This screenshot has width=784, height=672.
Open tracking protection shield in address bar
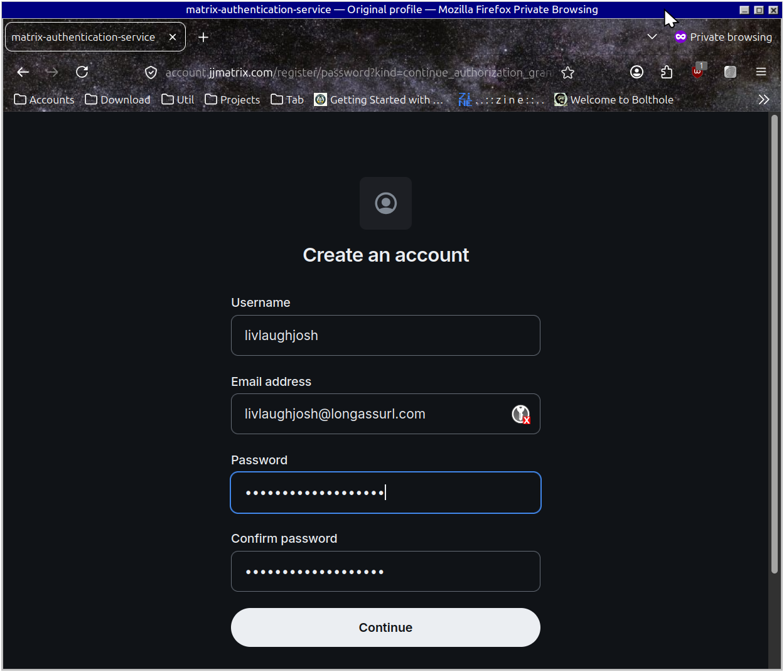pyautogui.click(x=151, y=73)
